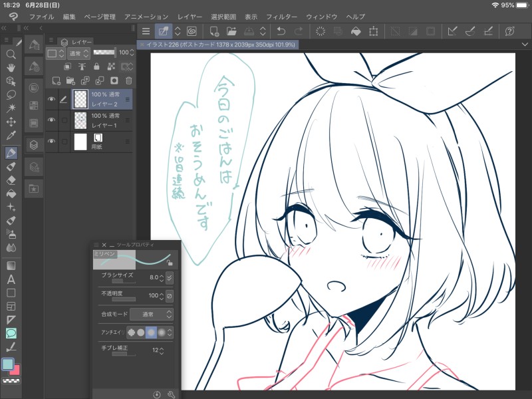This screenshot has height=399, width=532.
Task: Select no anti-aliasing option
Action: (131, 332)
